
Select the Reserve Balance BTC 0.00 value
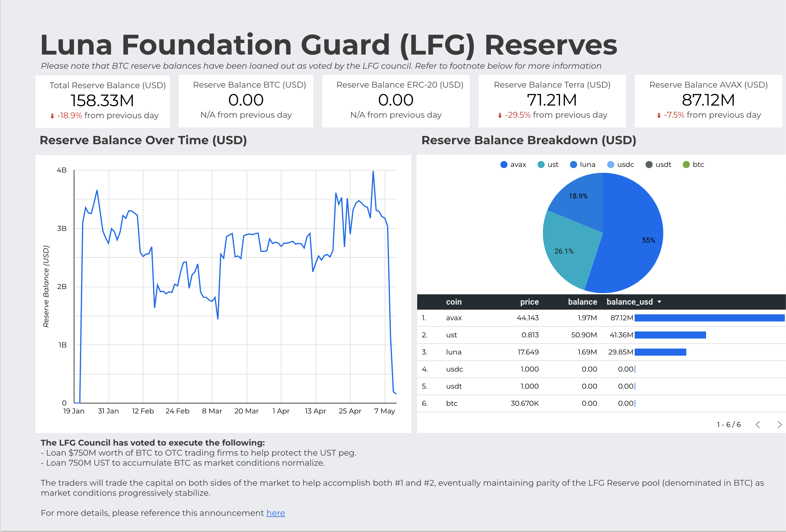pyautogui.click(x=246, y=100)
